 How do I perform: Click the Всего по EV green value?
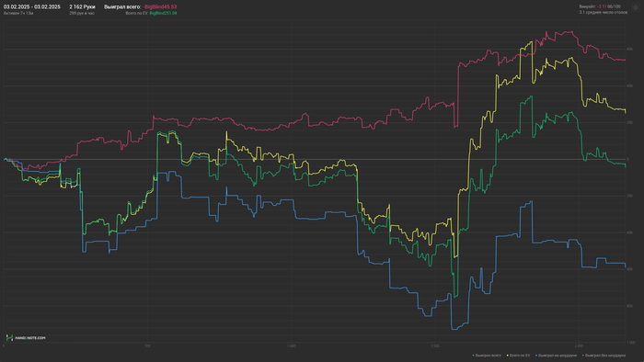163,13
